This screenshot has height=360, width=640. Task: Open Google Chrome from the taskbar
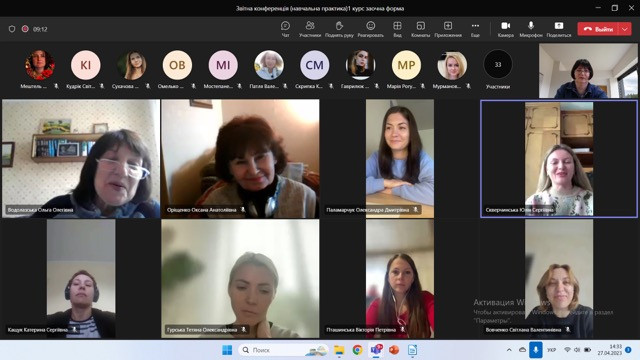coord(358,350)
